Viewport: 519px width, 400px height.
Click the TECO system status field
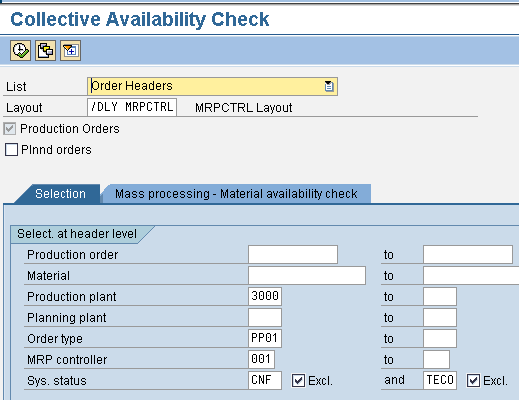point(440,380)
